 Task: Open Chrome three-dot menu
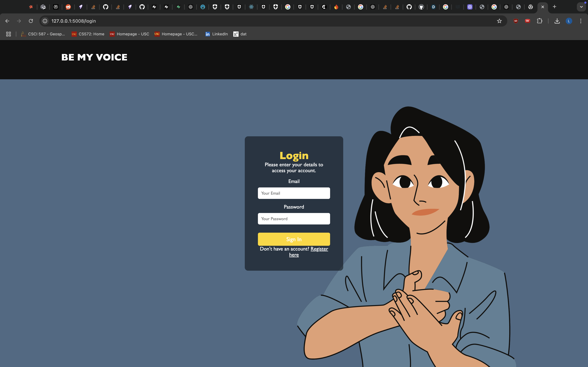(581, 21)
